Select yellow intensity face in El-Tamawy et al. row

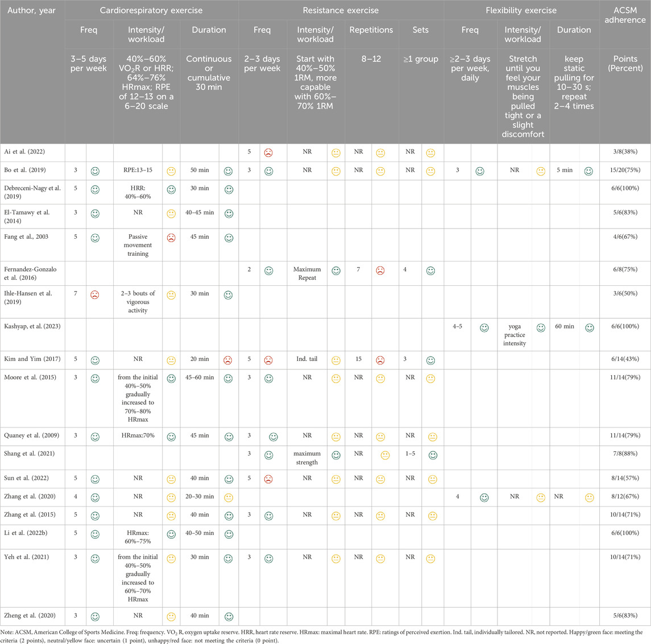point(171,214)
